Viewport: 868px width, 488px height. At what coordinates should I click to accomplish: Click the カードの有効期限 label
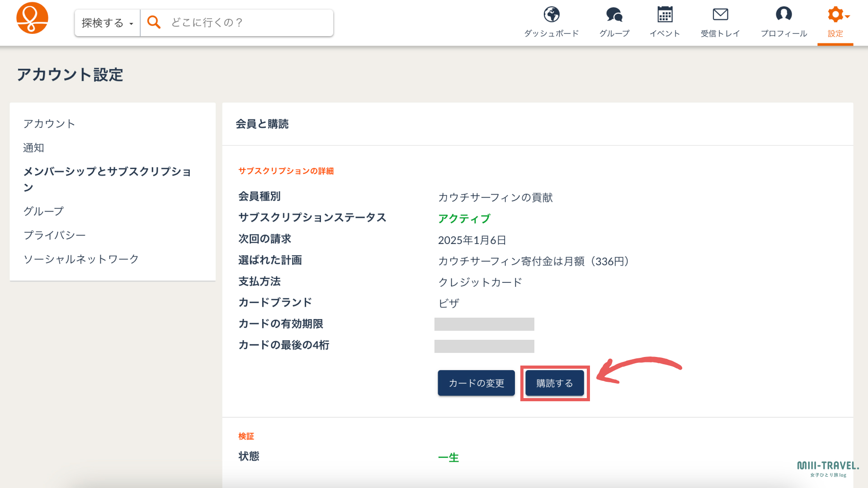281,324
